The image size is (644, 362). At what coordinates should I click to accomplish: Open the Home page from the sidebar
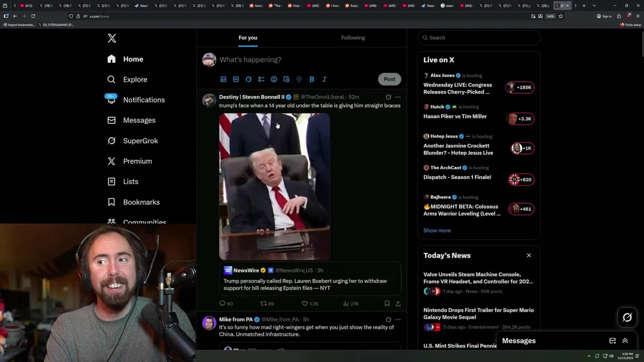coord(125,59)
